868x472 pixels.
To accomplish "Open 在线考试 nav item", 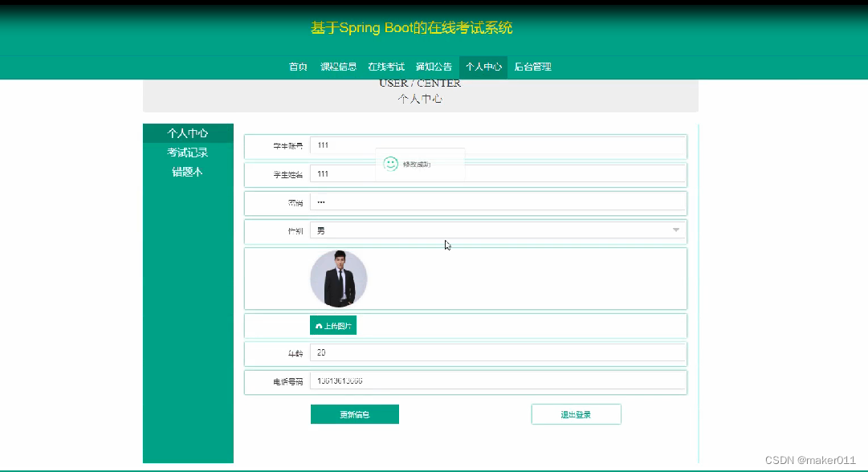I will (386, 67).
